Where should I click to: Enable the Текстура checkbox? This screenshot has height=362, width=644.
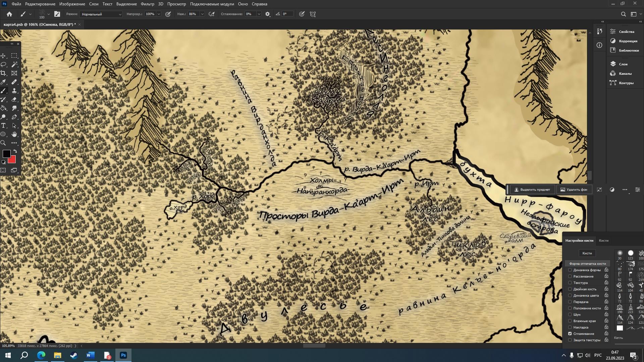[x=570, y=283]
